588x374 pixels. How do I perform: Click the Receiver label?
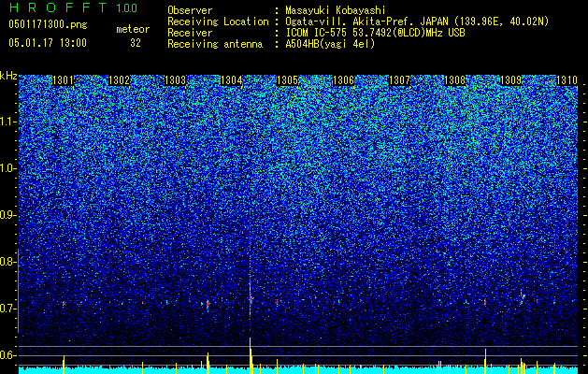pos(190,33)
